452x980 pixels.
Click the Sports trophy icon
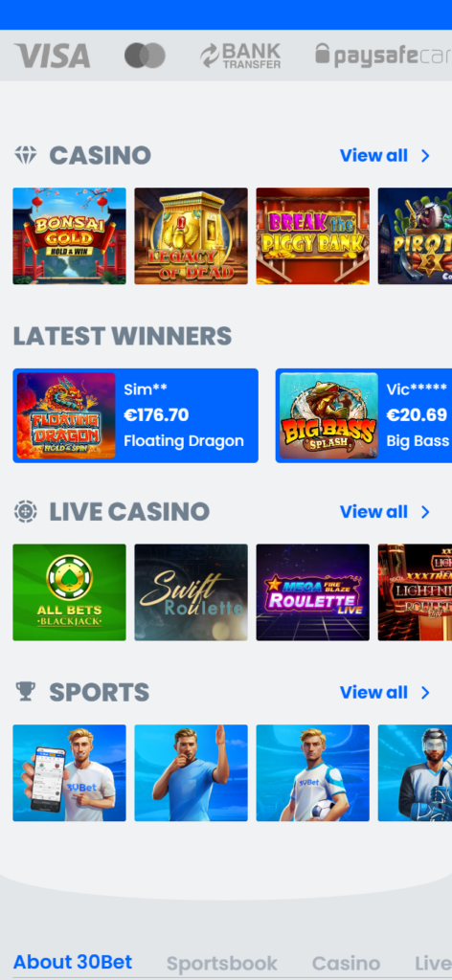pyautogui.click(x=26, y=692)
